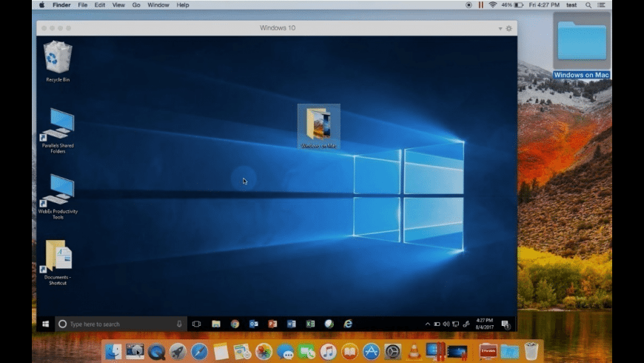The image size is (644, 363).
Task: Open the VM window settings gear
Action: 509,28
